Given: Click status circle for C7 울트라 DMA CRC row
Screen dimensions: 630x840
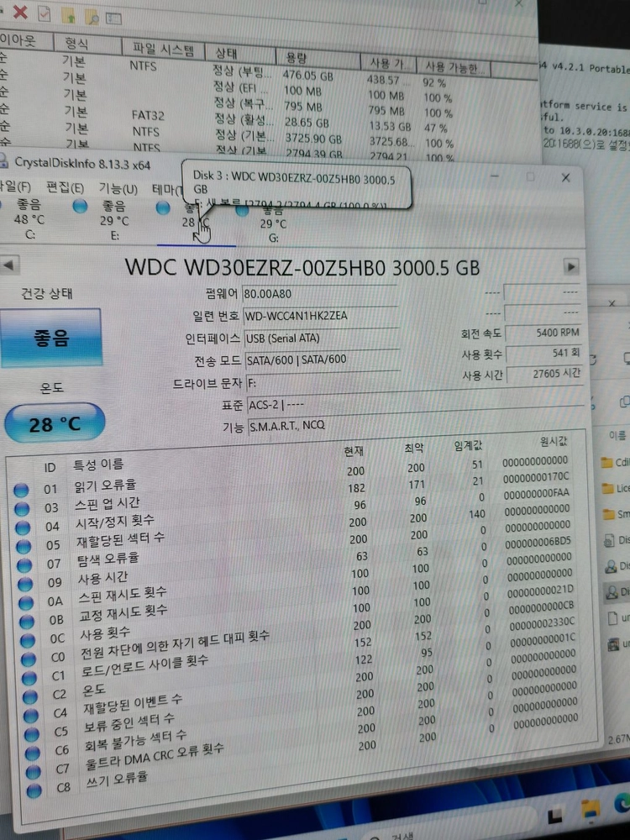Looking at the screenshot, I should 34,771.
